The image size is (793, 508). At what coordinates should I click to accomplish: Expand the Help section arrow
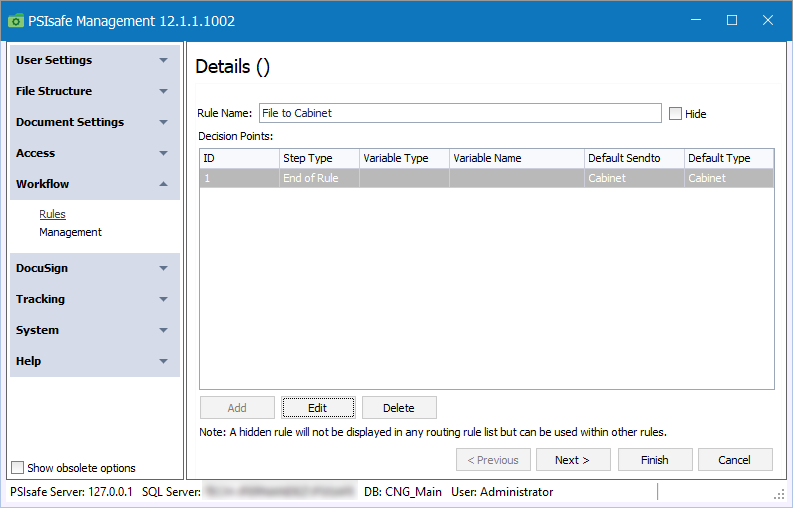pyautogui.click(x=163, y=361)
